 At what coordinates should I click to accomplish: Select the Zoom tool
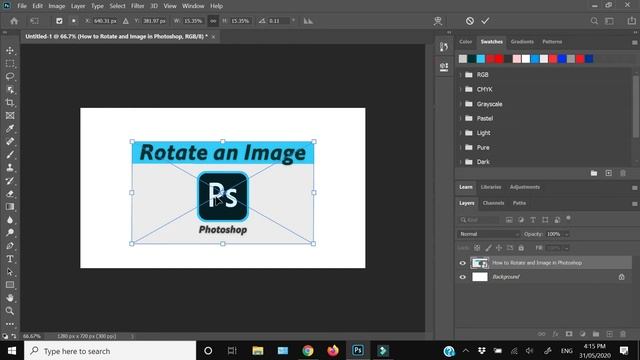pos(10,311)
